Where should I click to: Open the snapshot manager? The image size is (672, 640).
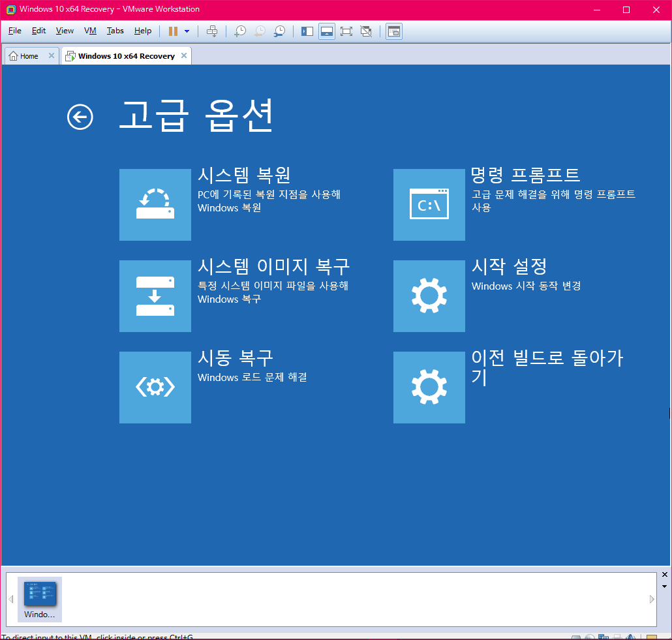279,31
